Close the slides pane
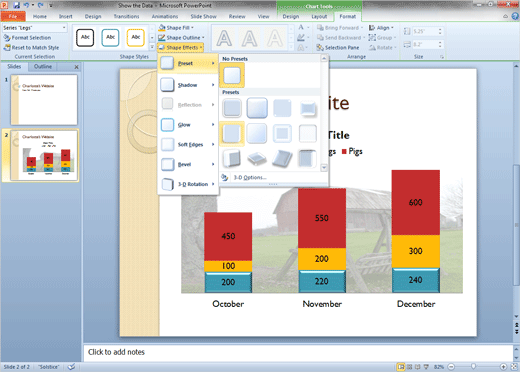Screen dimensions: 520x372 (x=76, y=67)
